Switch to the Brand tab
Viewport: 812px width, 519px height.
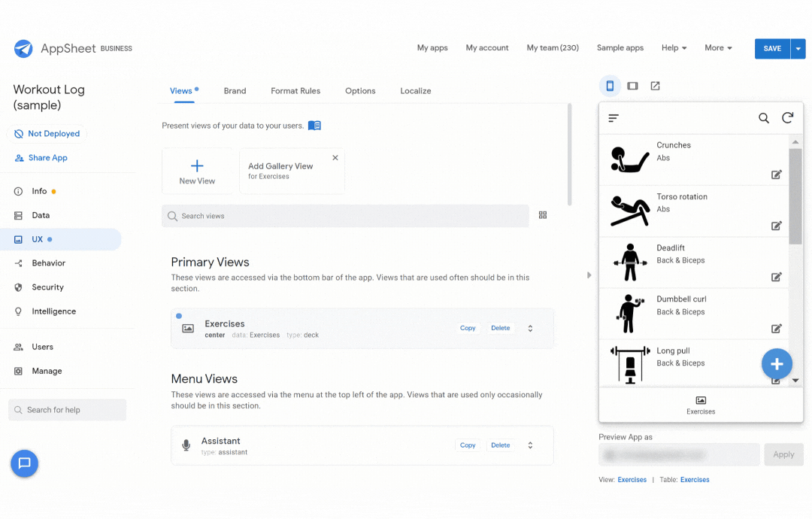235,91
